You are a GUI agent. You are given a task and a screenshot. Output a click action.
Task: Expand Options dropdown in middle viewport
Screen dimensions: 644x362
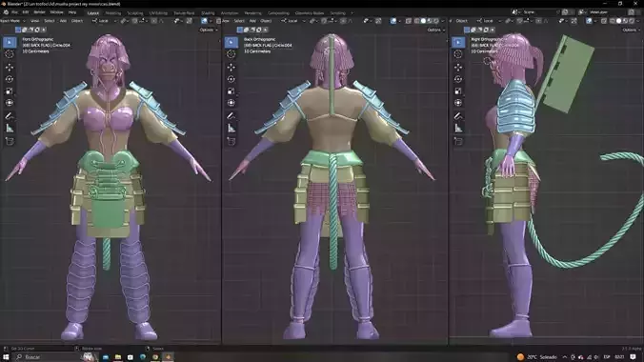[435, 30]
